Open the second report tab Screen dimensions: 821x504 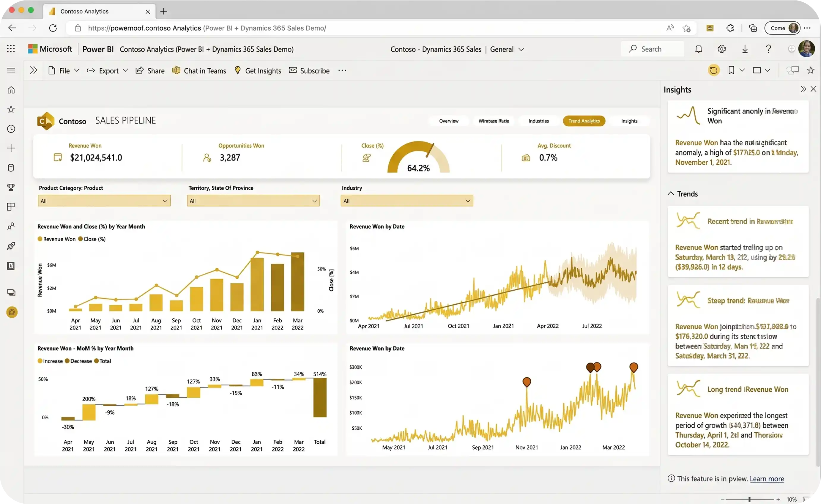494,121
